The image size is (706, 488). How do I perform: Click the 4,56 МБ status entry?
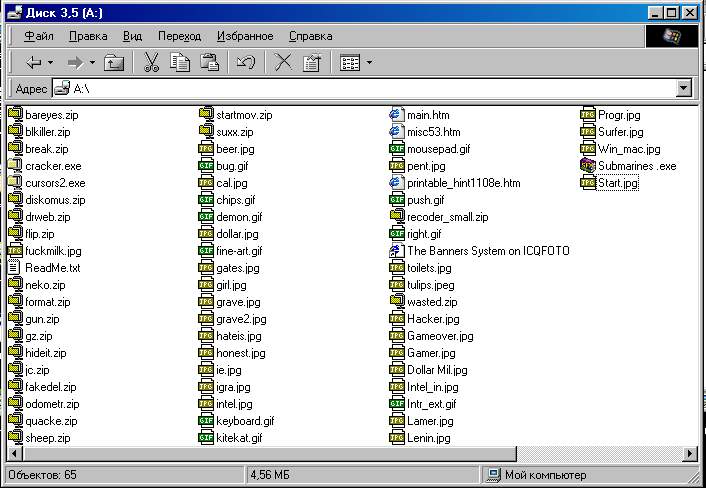(270, 475)
